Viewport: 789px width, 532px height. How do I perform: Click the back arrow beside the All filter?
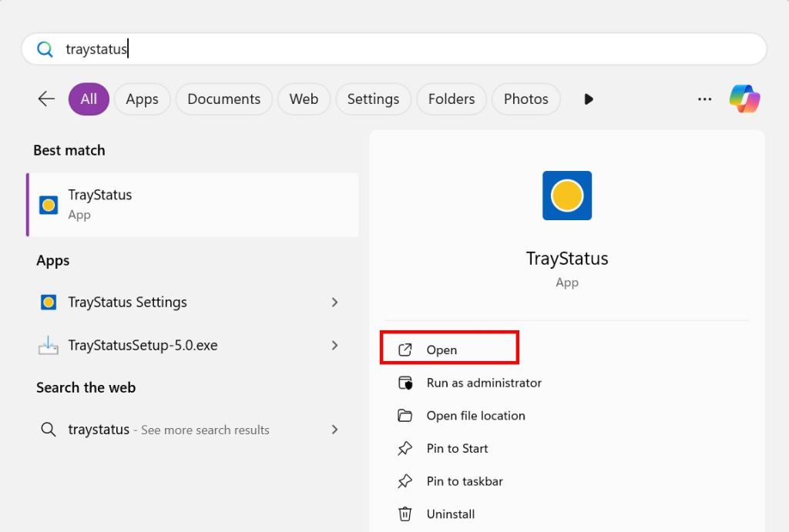pos(46,99)
